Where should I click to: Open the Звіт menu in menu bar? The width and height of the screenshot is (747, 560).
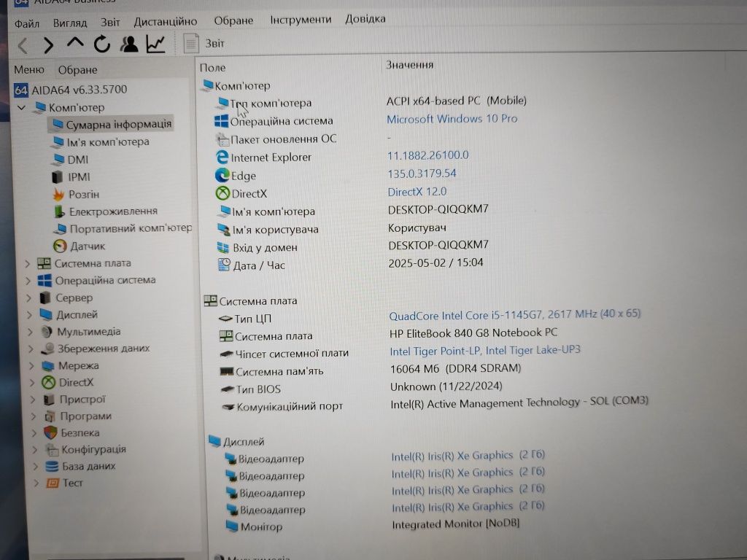[x=110, y=23]
